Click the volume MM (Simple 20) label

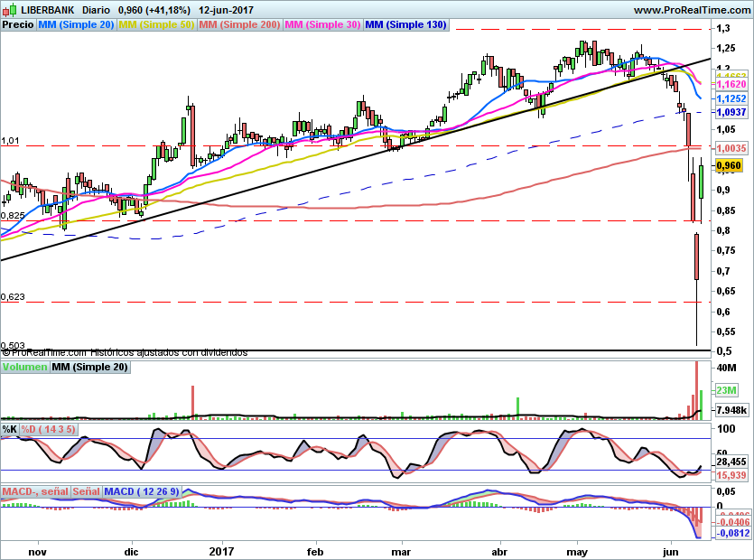coord(89,368)
